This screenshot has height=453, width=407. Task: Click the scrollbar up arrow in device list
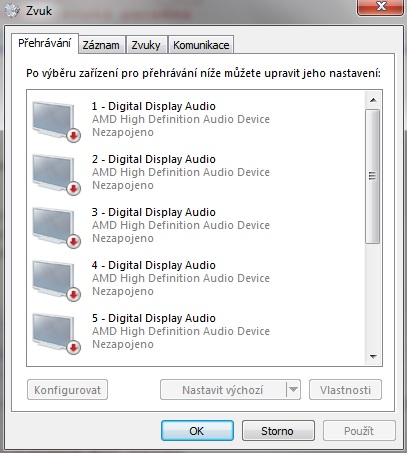click(x=373, y=100)
